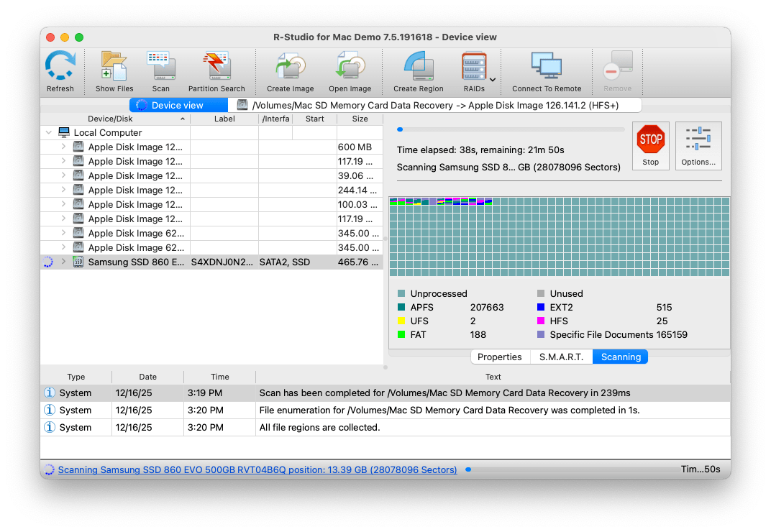
Task: Expand the Samsung SSD 860 tree entry
Action: pos(63,262)
